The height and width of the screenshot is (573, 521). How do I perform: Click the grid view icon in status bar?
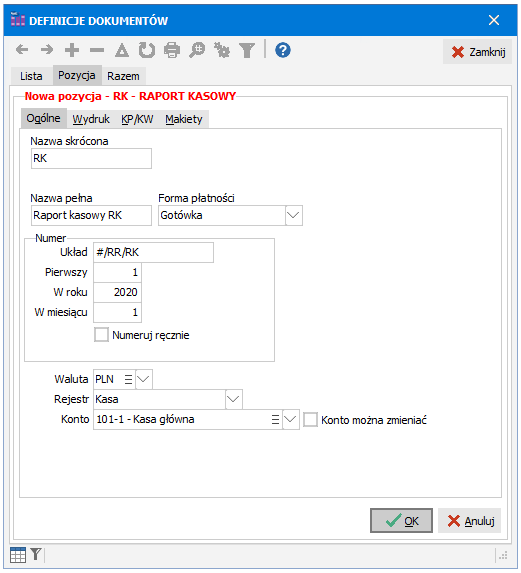(18, 555)
